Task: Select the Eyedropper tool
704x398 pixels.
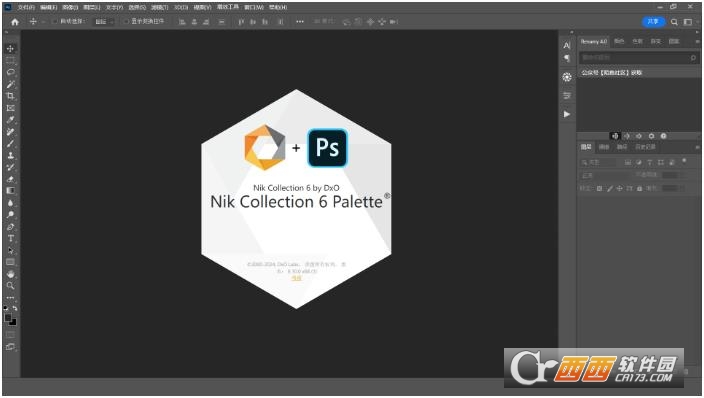Action: tap(10, 119)
